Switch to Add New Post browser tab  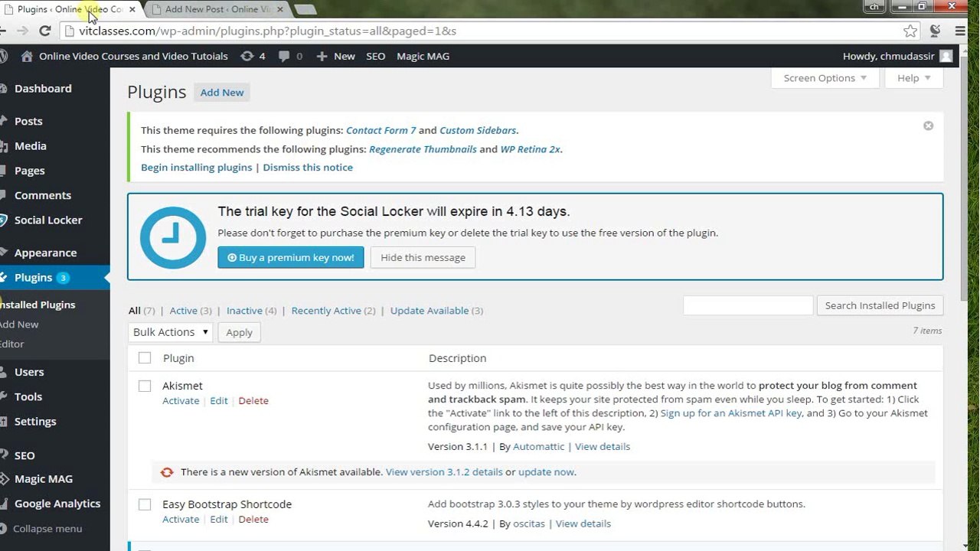[217, 9]
